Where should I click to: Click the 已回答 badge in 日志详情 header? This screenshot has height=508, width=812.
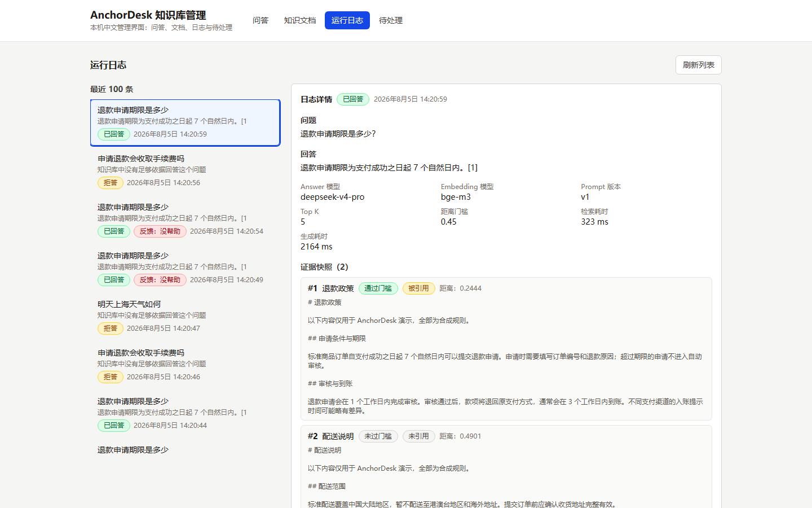click(x=353, y=99)
